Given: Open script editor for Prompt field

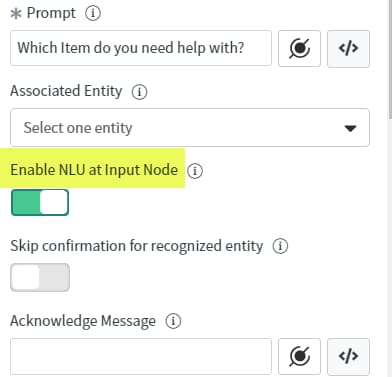Looking at the screenshot, I should [348, 49].
